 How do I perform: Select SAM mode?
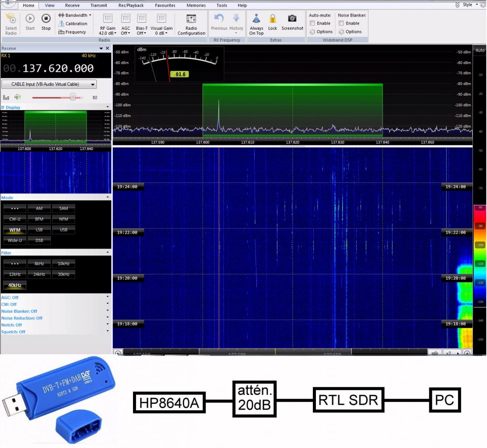pos(63,208)
